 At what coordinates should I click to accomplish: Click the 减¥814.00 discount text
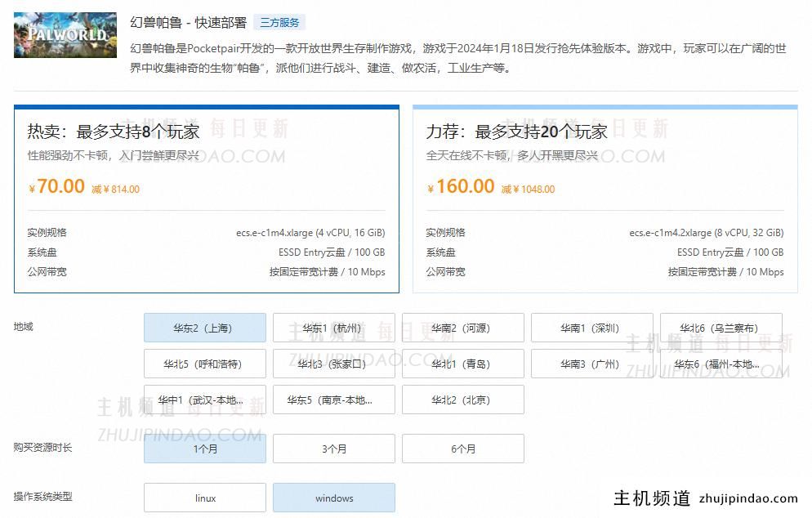tap(115, 189)
